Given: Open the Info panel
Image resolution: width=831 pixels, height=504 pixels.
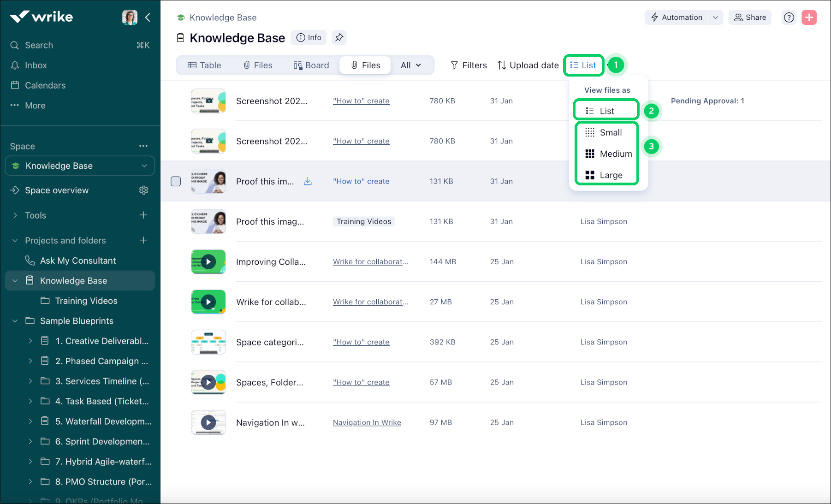Looking at the screenshot, I should pyautogui.click(x=308, y=37).
